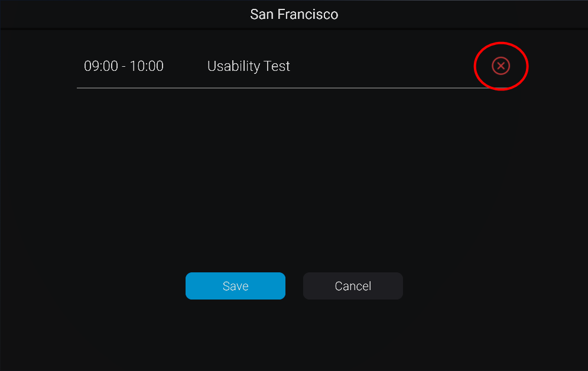Click the red circled X icon
588x371 pixels.
[501, 66]
